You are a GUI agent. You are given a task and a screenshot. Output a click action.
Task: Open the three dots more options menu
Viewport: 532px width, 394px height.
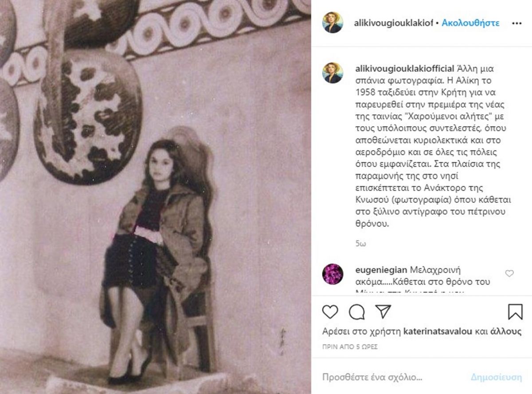[516, 23]
